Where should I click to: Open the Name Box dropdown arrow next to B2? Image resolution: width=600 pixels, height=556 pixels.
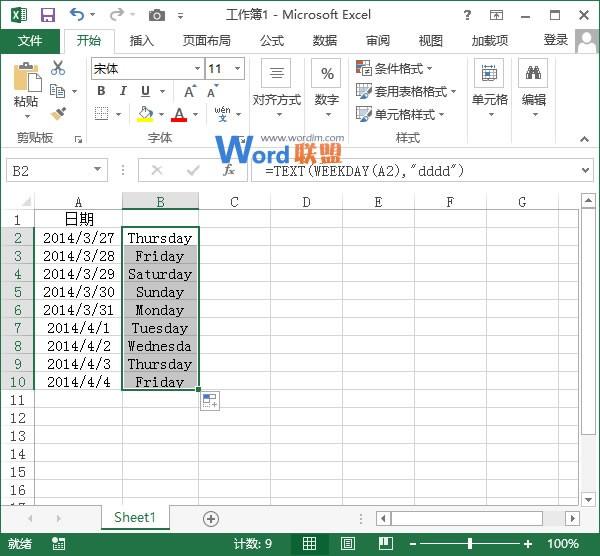(x=97, y=171)
